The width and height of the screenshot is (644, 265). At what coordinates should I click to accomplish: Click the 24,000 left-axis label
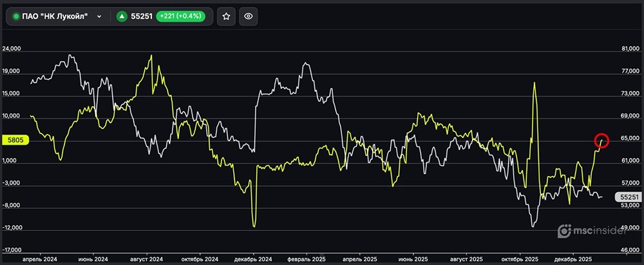pos(12,48)
